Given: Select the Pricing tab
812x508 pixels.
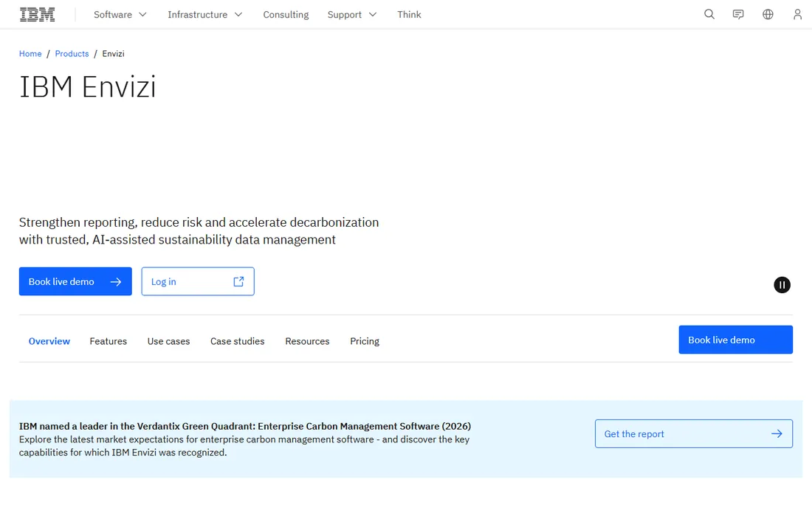Looking at the screenshot, I should click(x=365, y=341).
